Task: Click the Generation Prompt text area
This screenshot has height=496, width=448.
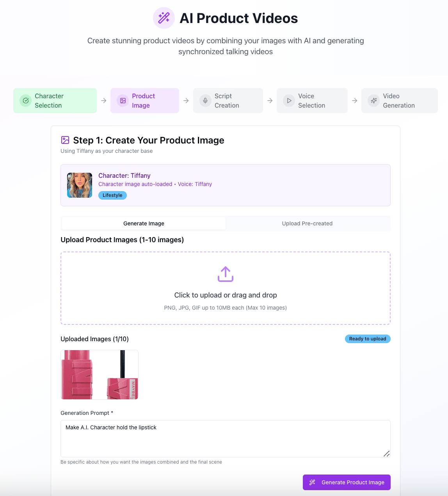Action: pos(225,438)
